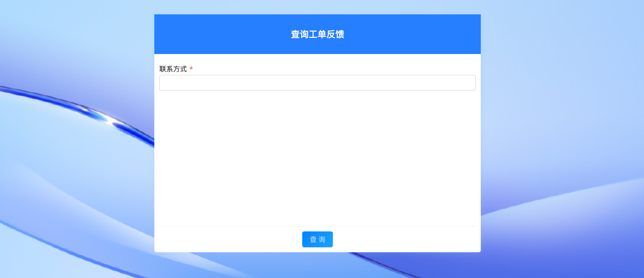Click the 联系方式 field label
Image resolution: width=644 pixels, height=278 pixels.
point(173,69)
